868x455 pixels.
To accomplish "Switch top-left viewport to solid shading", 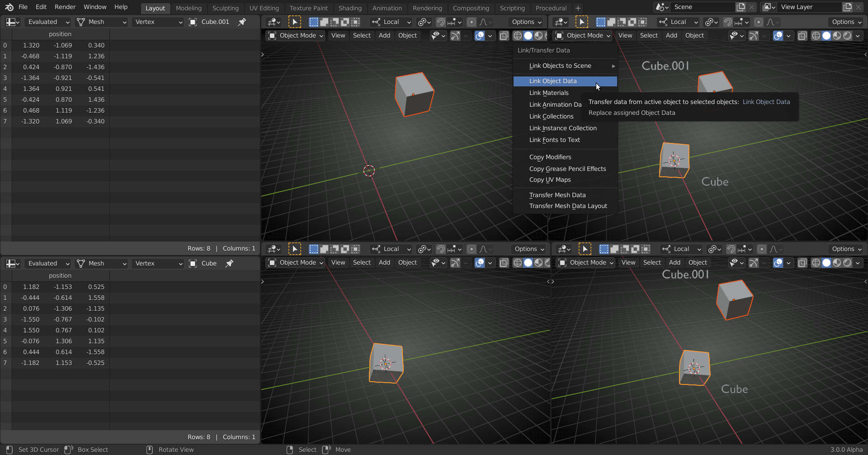I will [x=528, y=35].
